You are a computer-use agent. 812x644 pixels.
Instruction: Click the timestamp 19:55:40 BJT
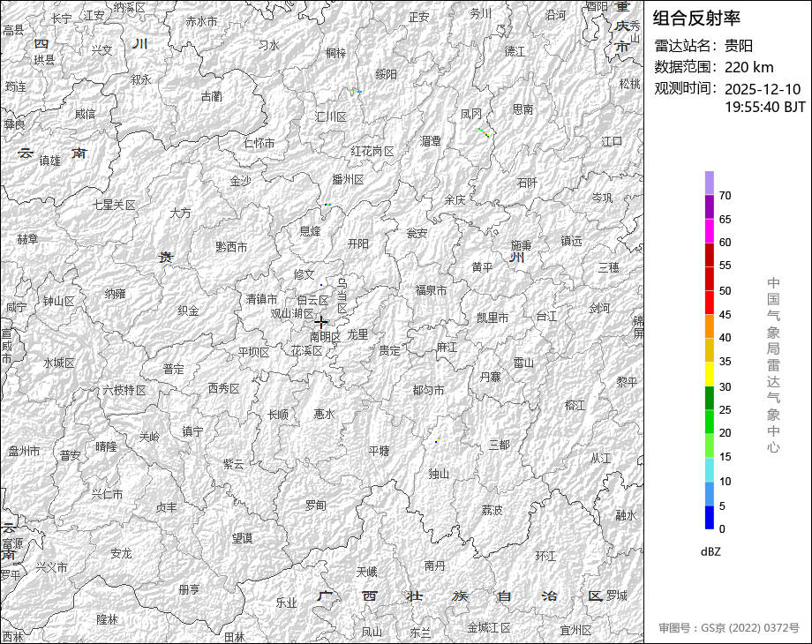pyautogui.click(x=765, y=107)
